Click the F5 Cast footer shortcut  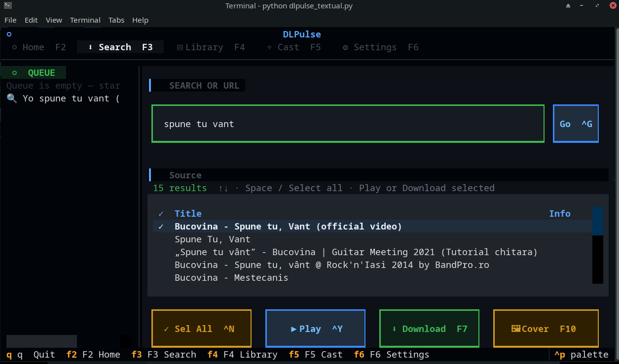coord(315,355)
